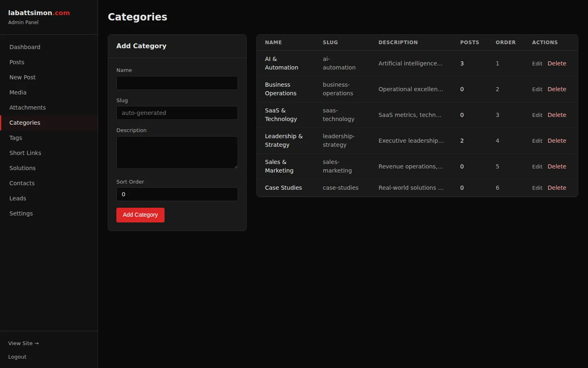Open the Contacts section

click(x=22, y=183)
